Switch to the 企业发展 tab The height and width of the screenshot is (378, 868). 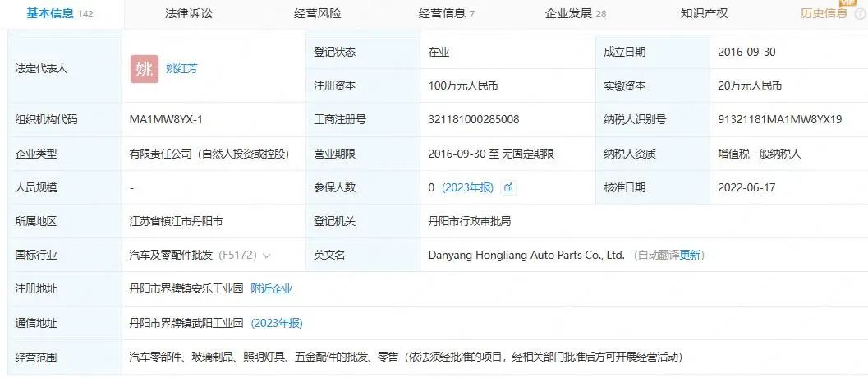576,13
